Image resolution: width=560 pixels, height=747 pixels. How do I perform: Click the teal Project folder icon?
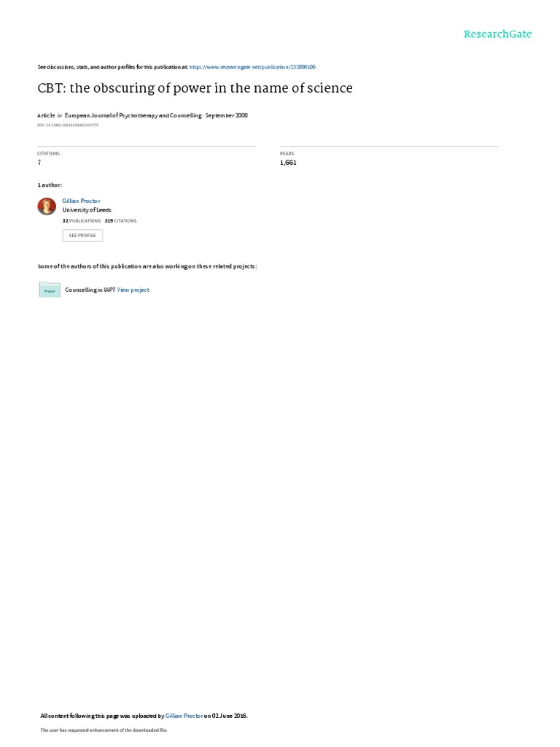(x=50, y=290)
